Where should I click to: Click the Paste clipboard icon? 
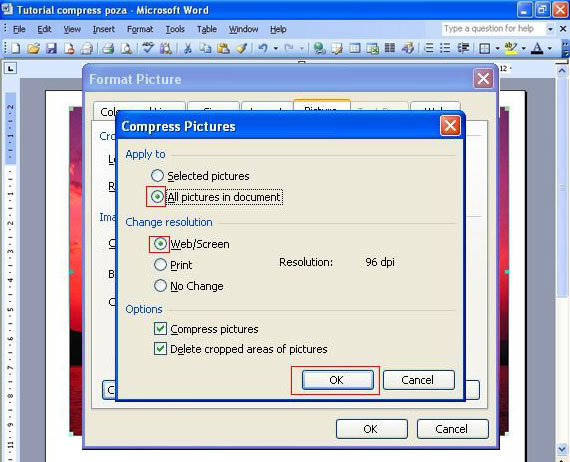pyautogui.click(x=223, y=48)
